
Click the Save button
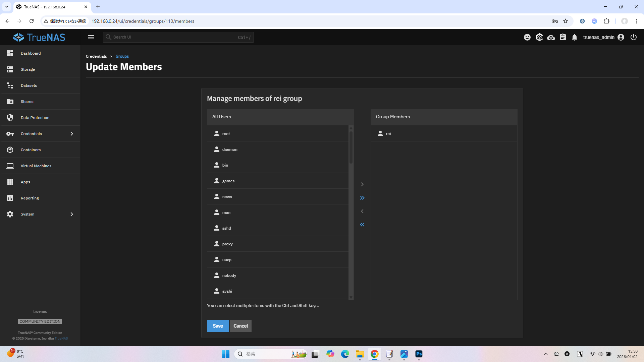click(x=218, y=326)
